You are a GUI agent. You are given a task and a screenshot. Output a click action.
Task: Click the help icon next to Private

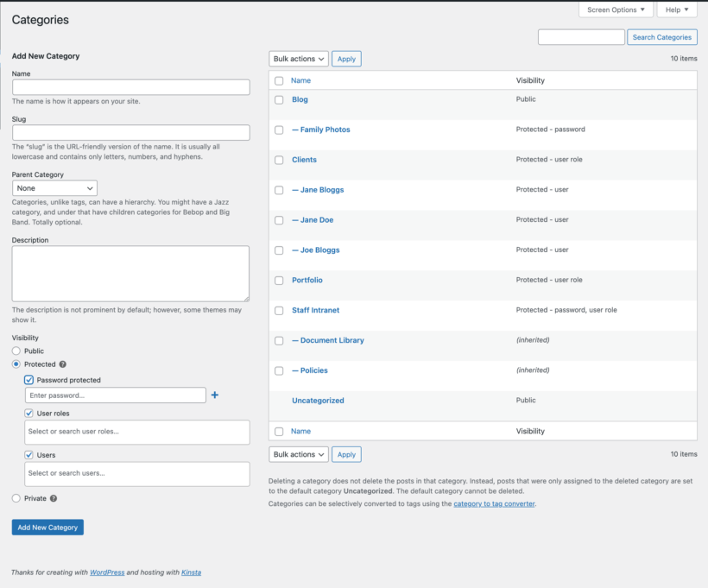point(52,498)
